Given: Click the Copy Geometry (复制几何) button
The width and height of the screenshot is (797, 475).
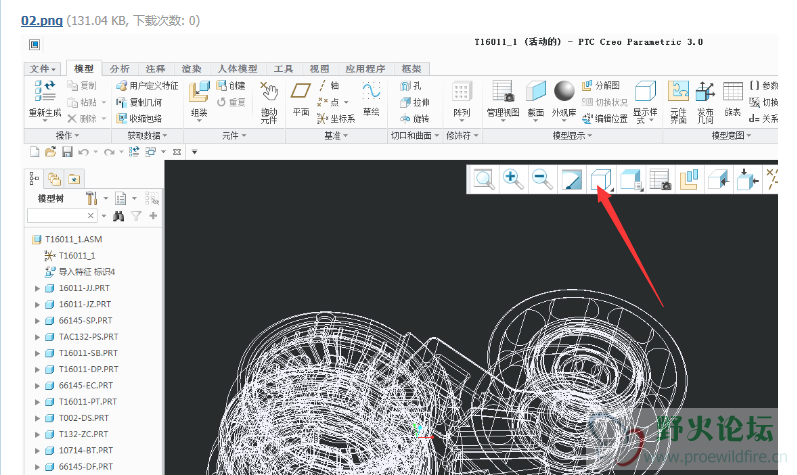Looking at the screenshot, I should click(139, 102).
